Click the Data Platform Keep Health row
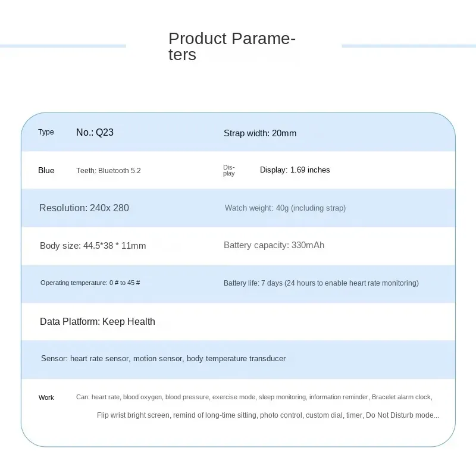Image resolution: width=476 pixels, height=476 pixels. 97,321
